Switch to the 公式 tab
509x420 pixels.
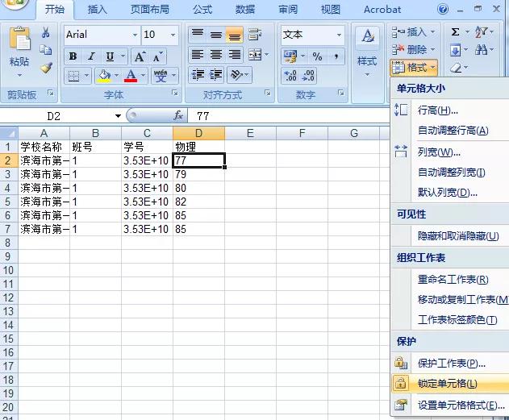[202, 10]
